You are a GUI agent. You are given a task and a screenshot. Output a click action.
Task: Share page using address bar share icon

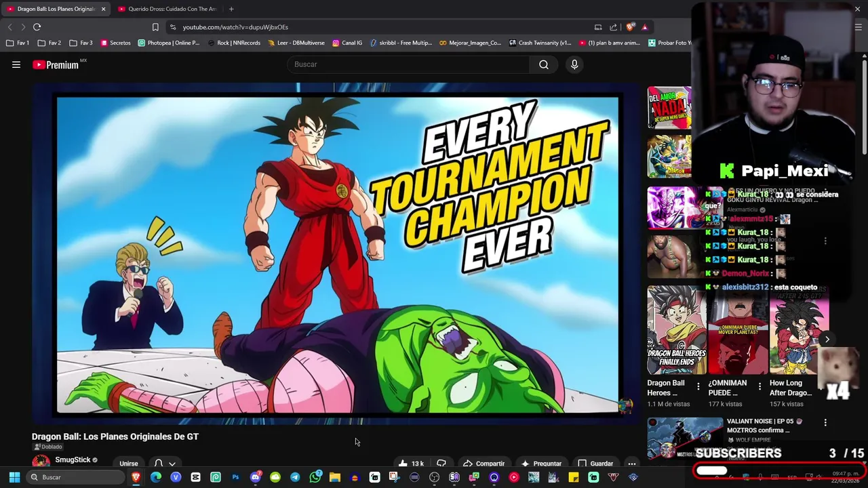pos(614,27)
